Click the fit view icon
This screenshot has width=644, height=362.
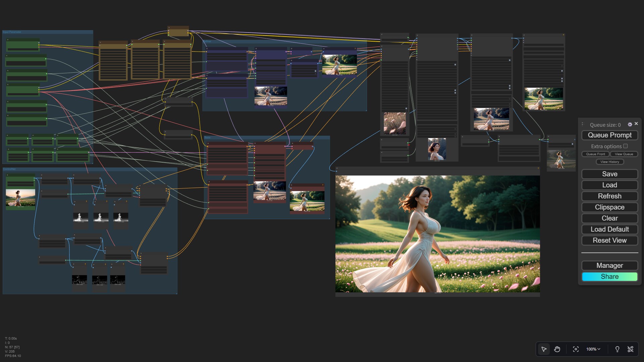576,349
